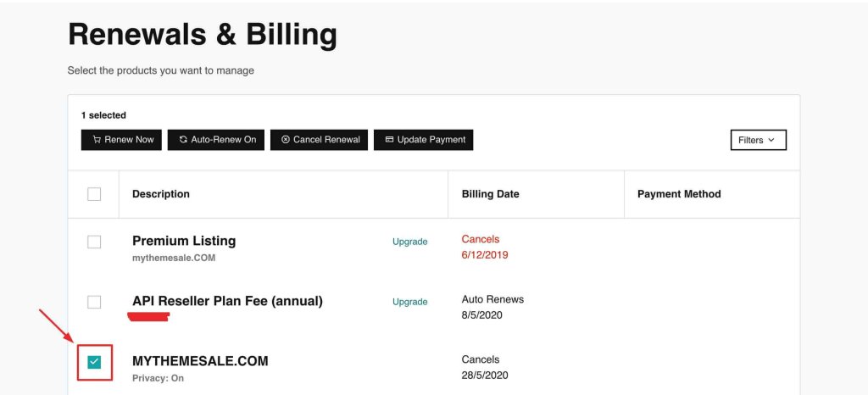
Task: Click the Privacy: On label under MYTHEMESALE.COM
Action: pyautogui.click(x=158, y=378)
